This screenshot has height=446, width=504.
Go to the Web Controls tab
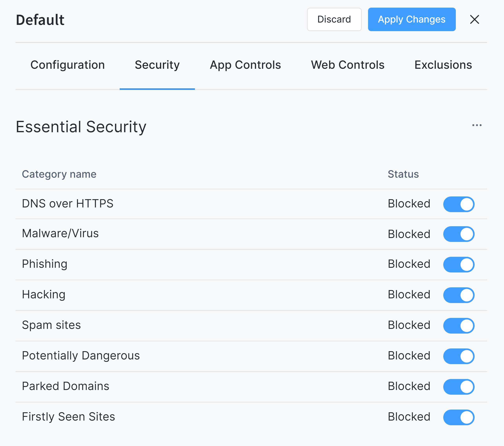(348, 65)
